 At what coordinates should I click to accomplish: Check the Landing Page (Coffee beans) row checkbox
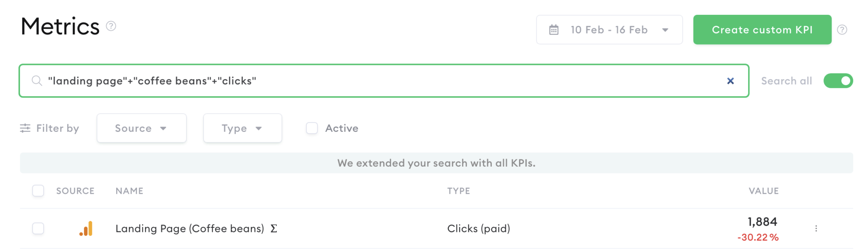pos(38,228)
